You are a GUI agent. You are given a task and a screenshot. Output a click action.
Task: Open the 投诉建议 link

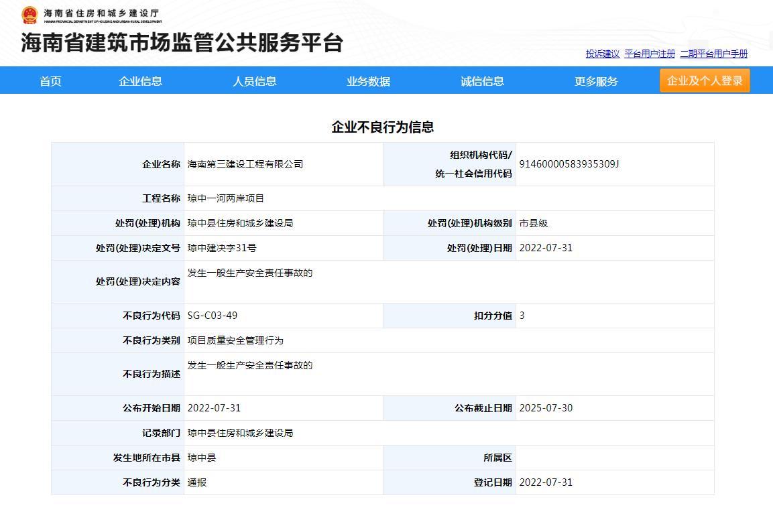pos(603,54)
